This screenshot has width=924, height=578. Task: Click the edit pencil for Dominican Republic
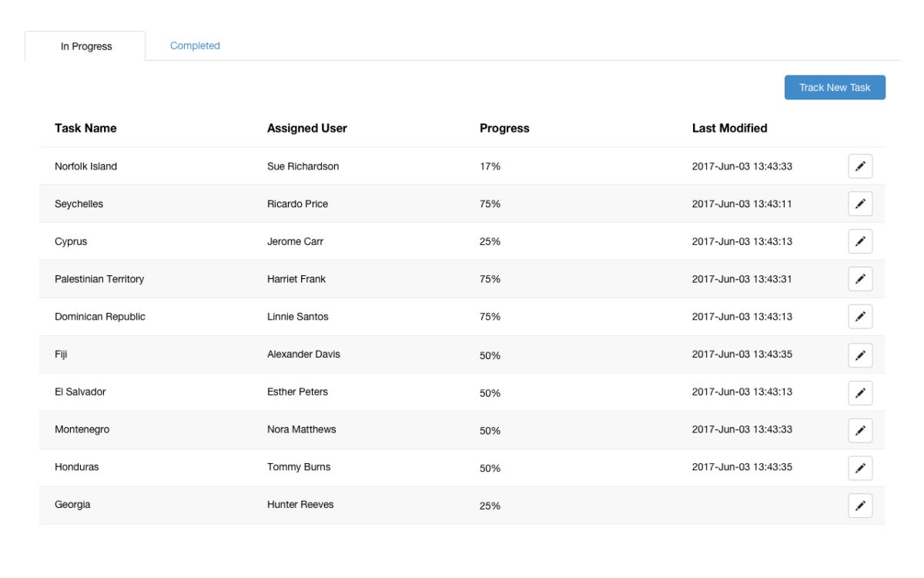pyautogui.click(x=860, y=317)
